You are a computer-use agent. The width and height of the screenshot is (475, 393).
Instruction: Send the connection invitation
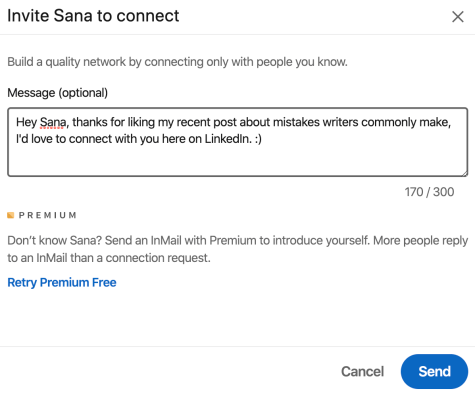pos(434,371)
